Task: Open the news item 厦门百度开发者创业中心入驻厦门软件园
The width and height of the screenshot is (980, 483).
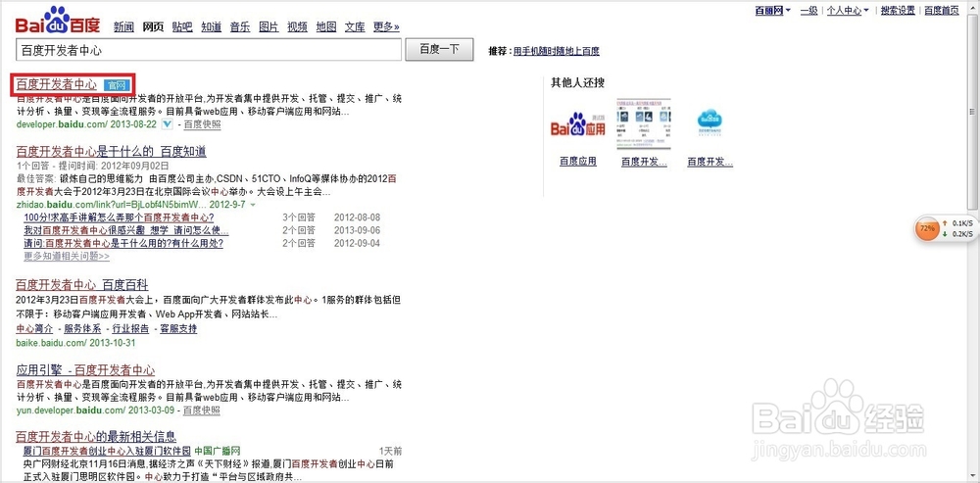Action: [107, 451]
